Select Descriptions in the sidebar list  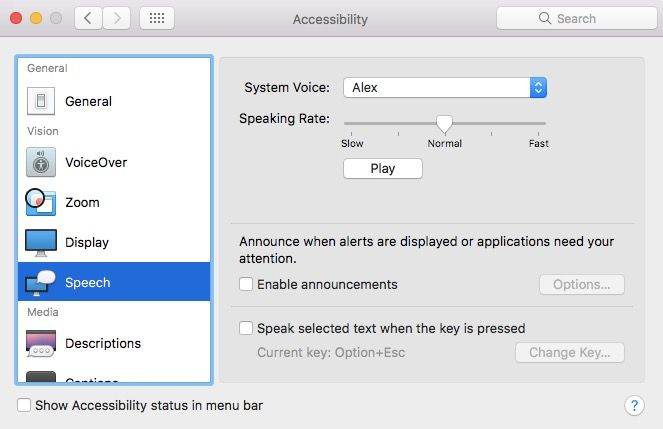pos(114,343)
